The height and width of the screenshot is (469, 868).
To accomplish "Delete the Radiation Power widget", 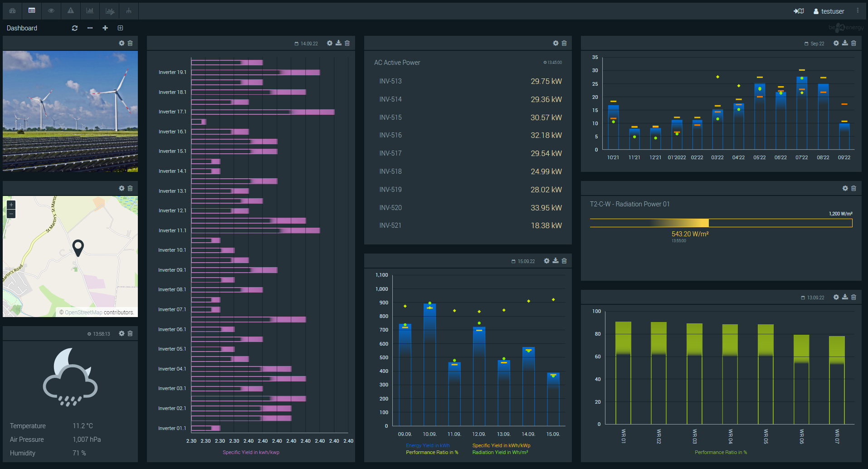I will pos(853,188).
